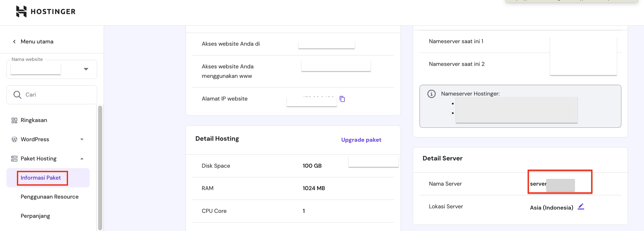Return to Menu utama text link
The width and height of the screenshot is (644, 231).
pyautogui.click(x=37, y=42)
